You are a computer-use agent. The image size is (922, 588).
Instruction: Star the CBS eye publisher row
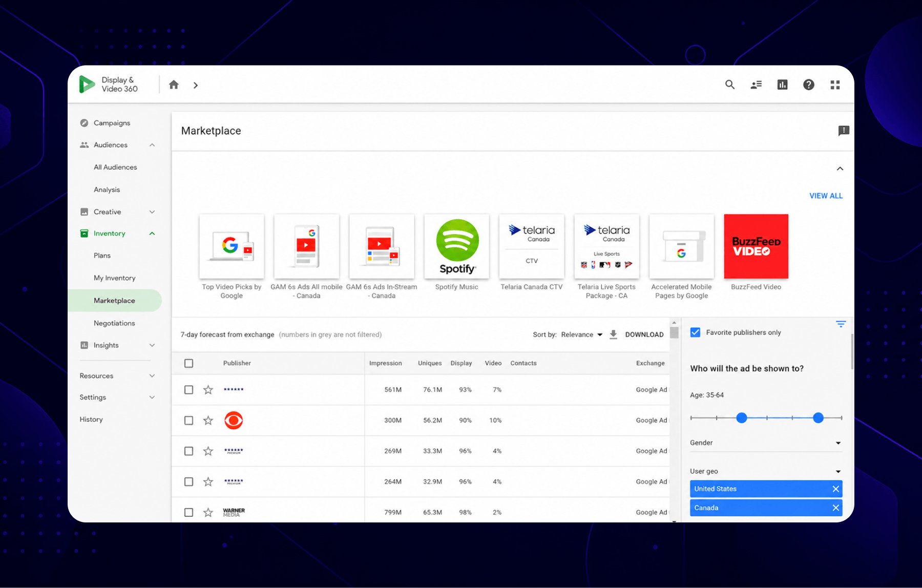coord(208,421)
